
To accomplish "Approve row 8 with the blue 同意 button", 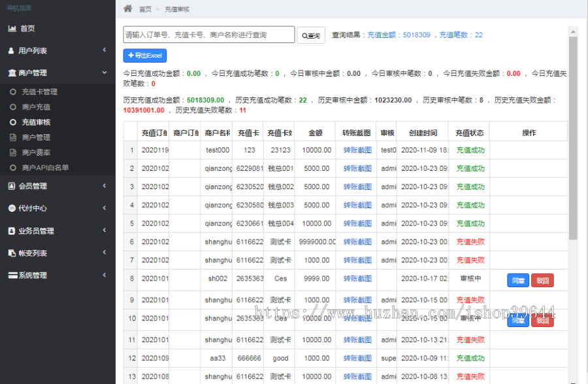I will click(x=518, y=281).
